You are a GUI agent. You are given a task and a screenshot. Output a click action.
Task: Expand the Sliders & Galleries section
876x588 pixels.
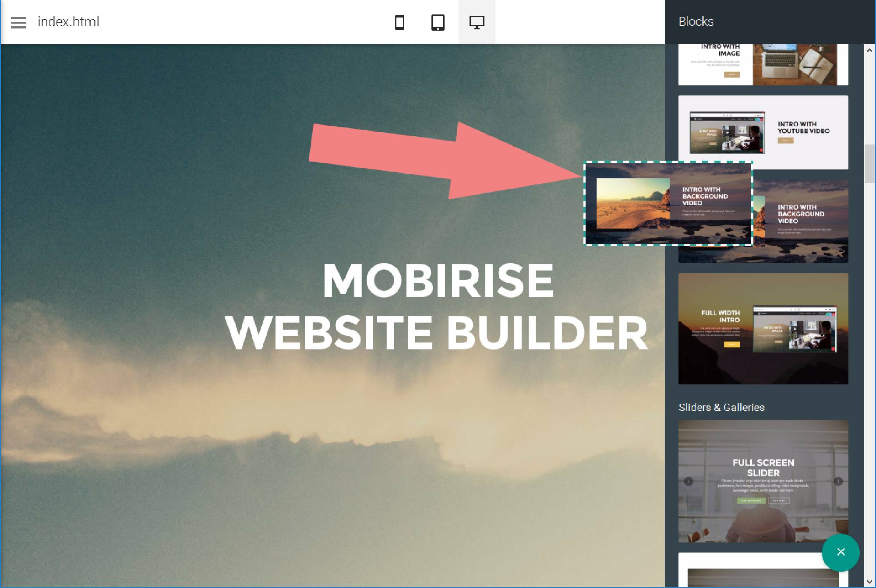coord(721,407)
